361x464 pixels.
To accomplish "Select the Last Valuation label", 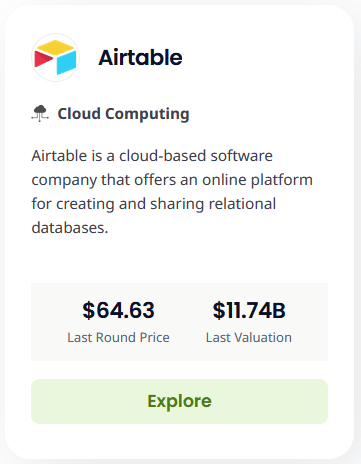I will click(249, 337).
